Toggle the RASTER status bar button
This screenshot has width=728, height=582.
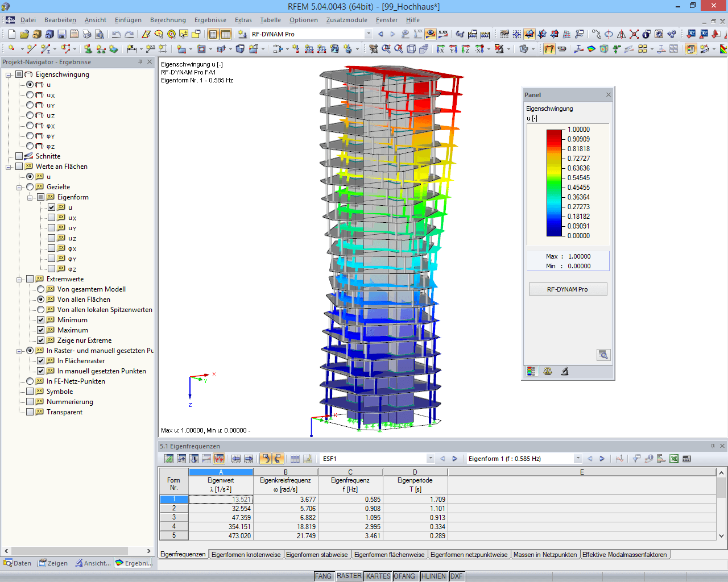click(x=349, y=576)
